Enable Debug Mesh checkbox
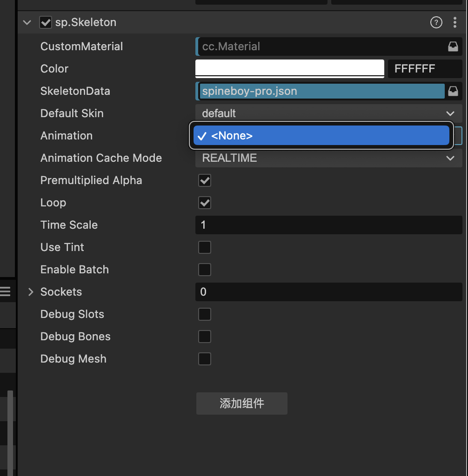468x476 pixels. (205, 359)
